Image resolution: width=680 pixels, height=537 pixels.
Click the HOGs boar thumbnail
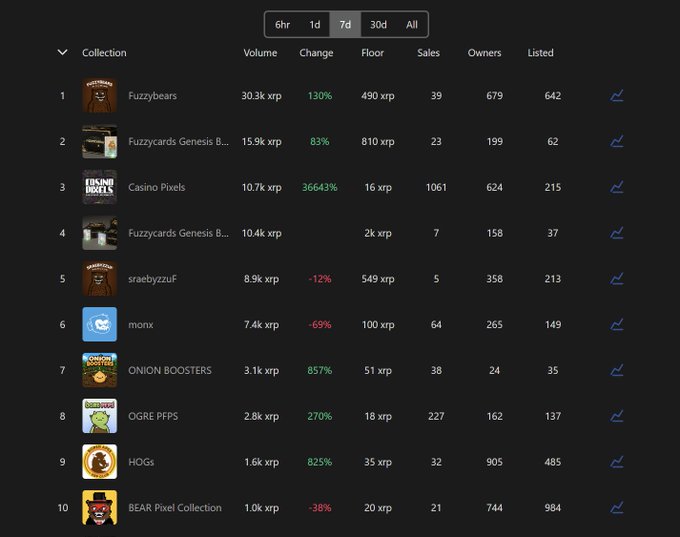100,462
